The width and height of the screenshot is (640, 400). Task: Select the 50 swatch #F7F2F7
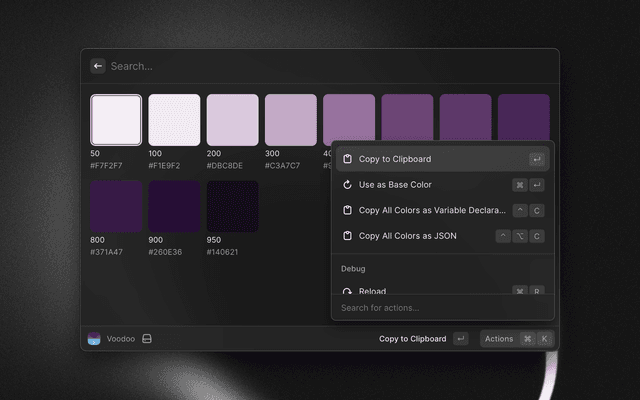tap(116, 120)
